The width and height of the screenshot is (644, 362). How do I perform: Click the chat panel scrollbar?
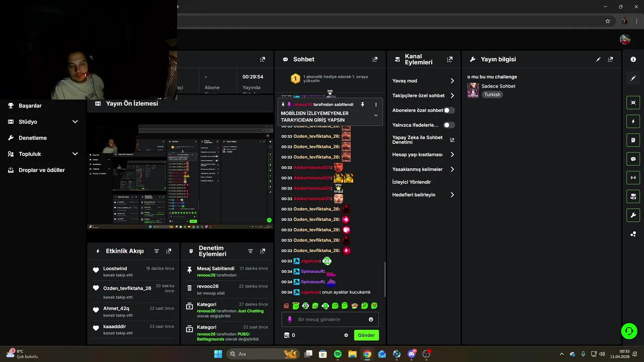pos(385,280)
